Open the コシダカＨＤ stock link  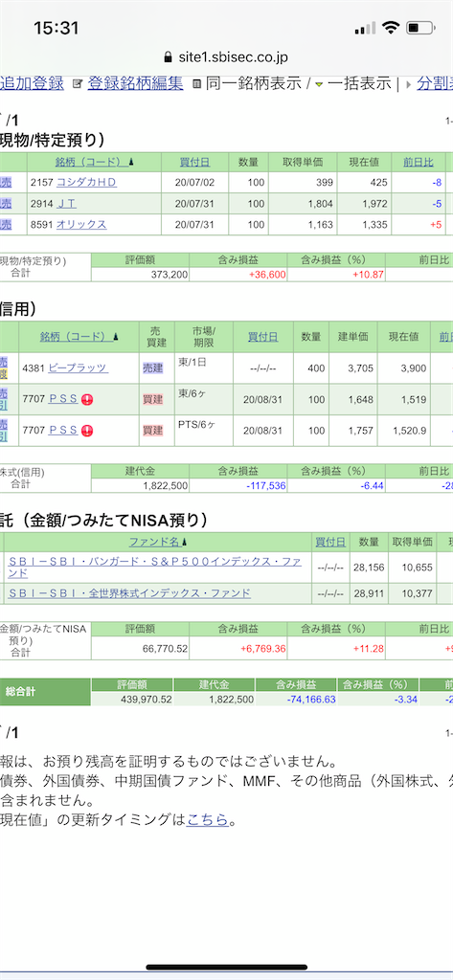[x=86, y=183]
